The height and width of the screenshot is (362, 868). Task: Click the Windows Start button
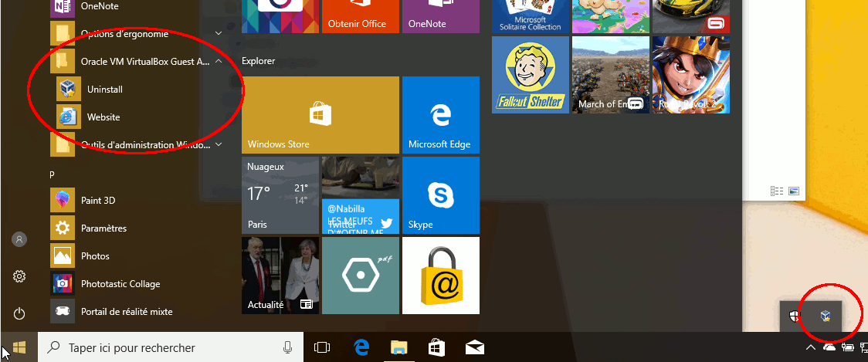pyautogui.click(x=19, y=347)
